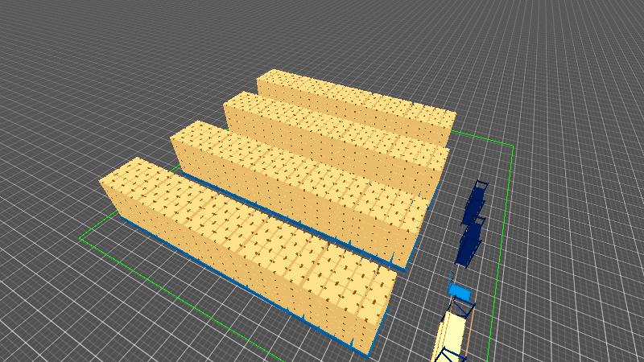Click the green boundary corner behind the racks
The width and height of the screenshot is (644, 362).
click(512, 146)
